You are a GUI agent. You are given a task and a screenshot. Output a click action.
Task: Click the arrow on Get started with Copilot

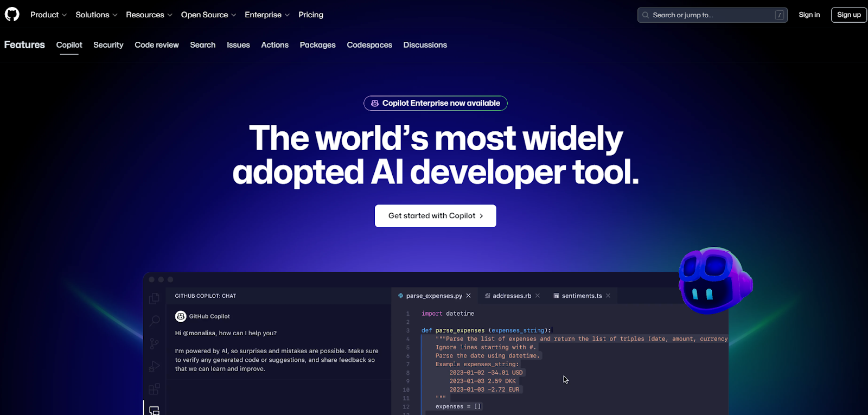pyautogui.click(x=481, y=216)
